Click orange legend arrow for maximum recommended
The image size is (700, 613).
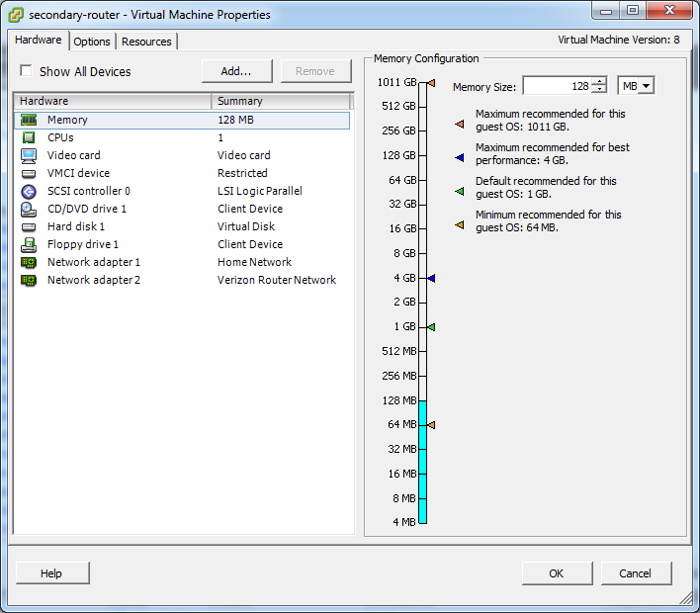[x=460, y=125]
